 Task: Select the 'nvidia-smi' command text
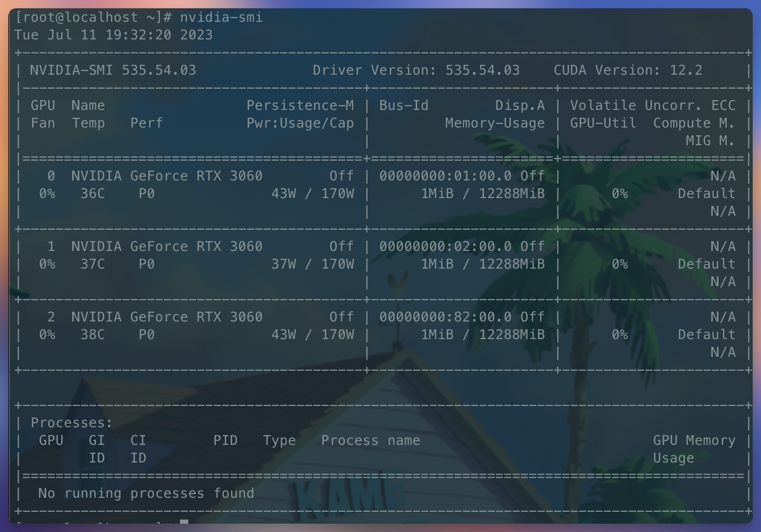(222, 17)
